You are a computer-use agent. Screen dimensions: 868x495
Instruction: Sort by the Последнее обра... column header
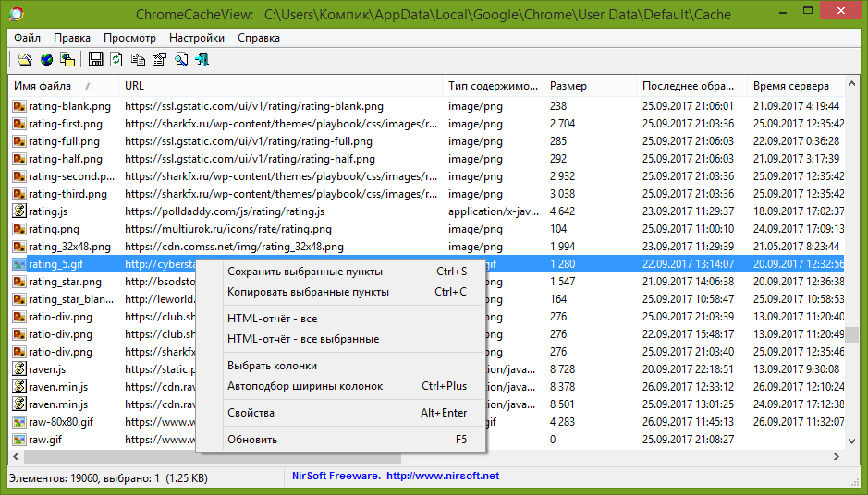click(691, 86)
